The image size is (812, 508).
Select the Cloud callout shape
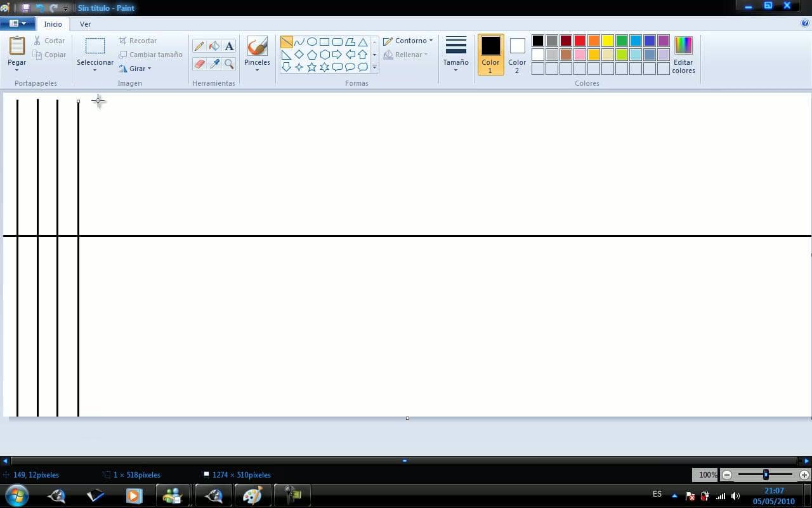tap(362, 67)
